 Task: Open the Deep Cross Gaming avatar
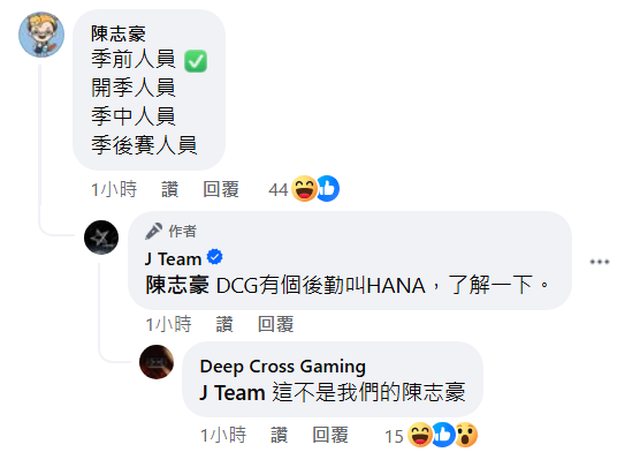click(156, 362)
